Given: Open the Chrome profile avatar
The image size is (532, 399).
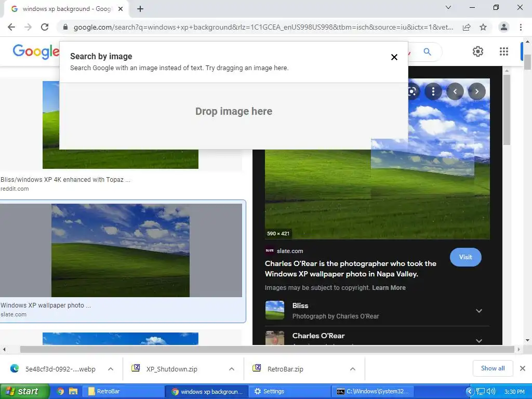Looking at the screenshot, I should click(x=504, y=27).
